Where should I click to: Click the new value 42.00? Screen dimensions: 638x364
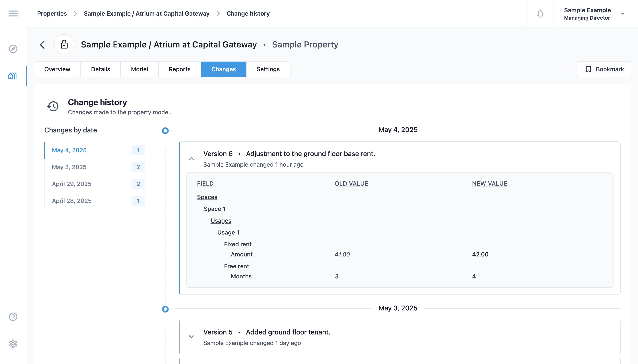coord(480,254)
